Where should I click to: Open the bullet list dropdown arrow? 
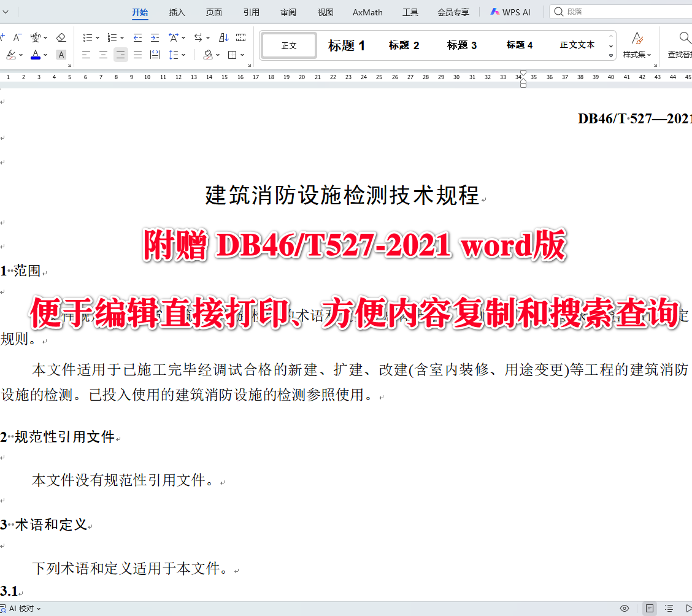pos(96,37)
